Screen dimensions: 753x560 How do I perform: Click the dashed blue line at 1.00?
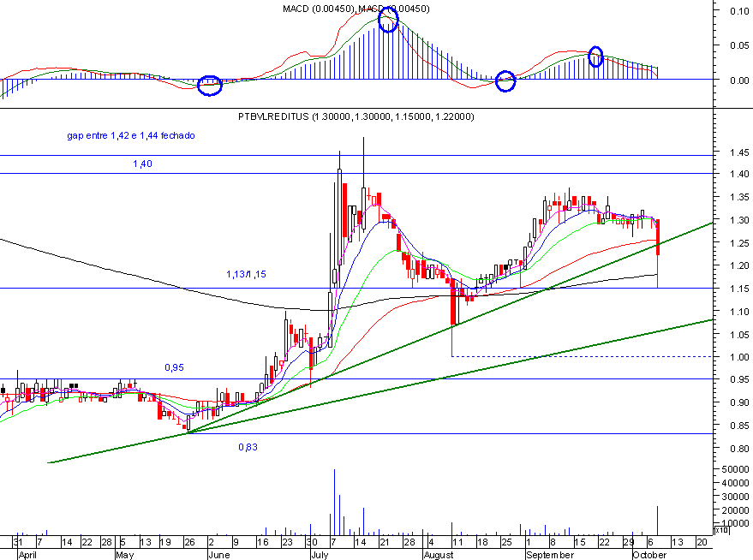click(x=582, y=356)
